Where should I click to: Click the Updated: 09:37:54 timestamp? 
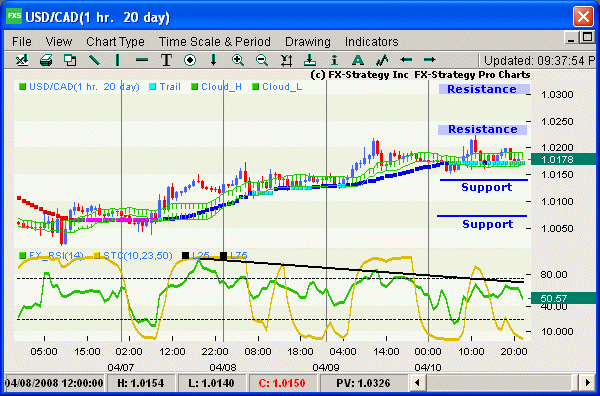tap(540, 60)
